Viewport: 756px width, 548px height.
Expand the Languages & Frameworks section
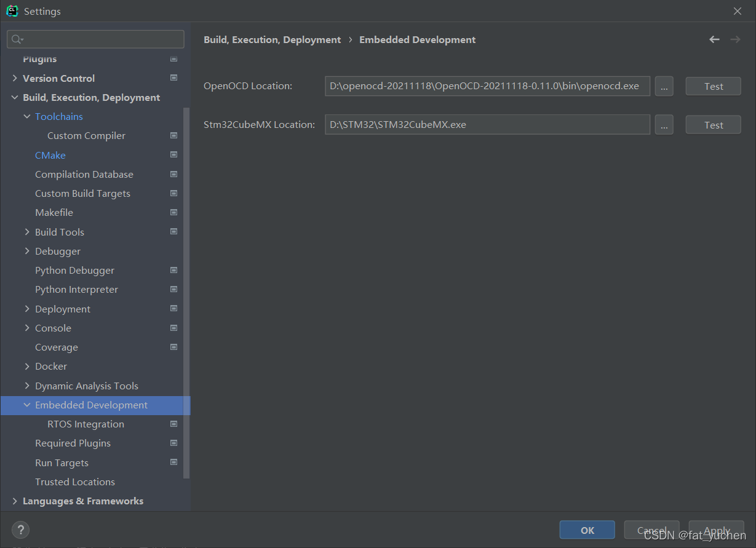(x=15, y=501)
